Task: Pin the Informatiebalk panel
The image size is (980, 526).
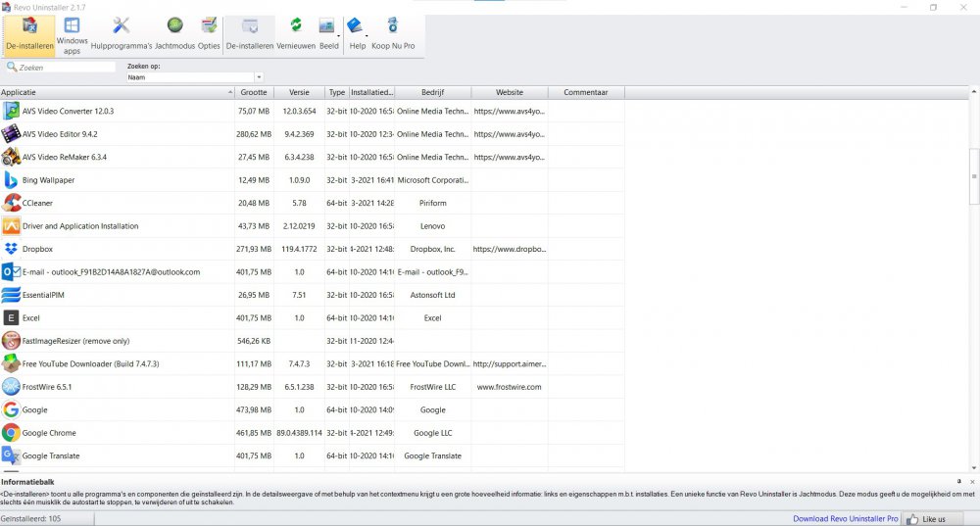Action: [959, 482]
